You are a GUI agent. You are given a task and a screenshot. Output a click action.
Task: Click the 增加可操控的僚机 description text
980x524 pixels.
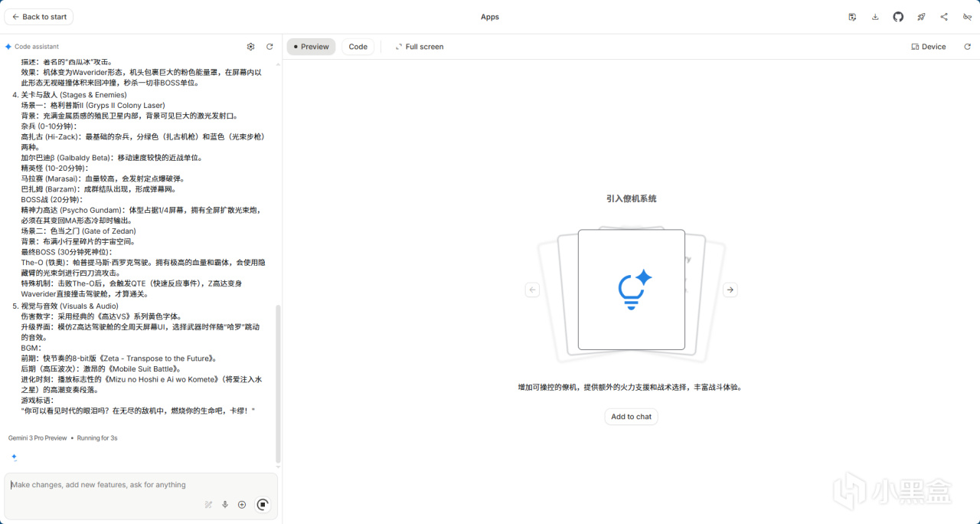(632, 388)
